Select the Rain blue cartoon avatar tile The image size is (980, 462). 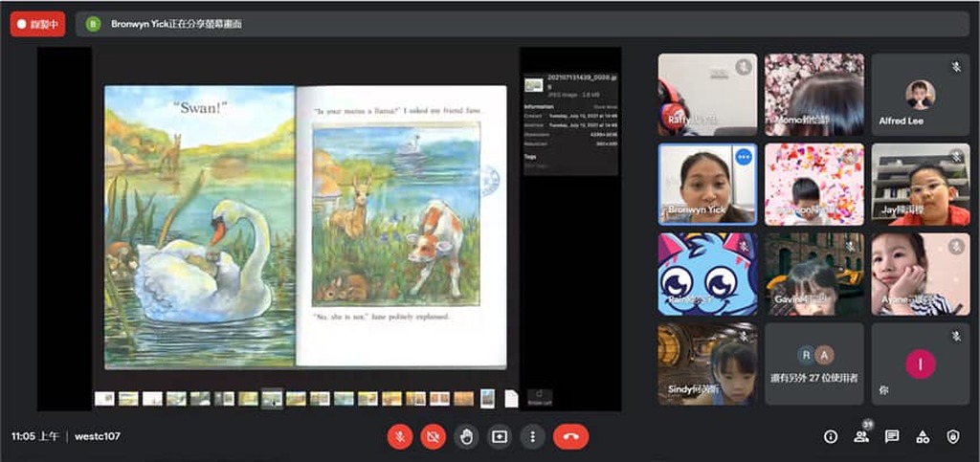tap(707, 275)
